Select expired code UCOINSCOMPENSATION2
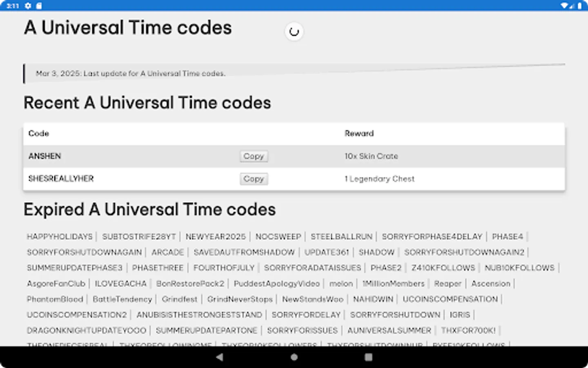This screenshot has width=588, height=368. pyautogui.click(x=77, y=314)
